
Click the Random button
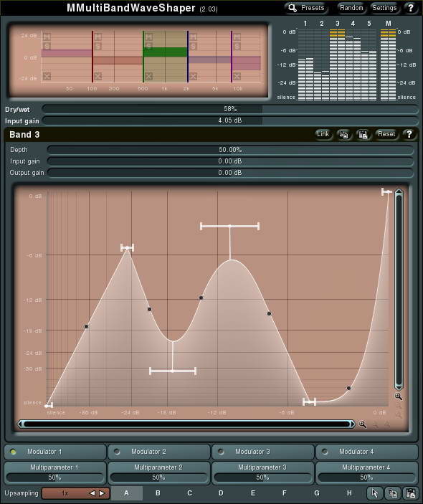(x=351, y=8)
